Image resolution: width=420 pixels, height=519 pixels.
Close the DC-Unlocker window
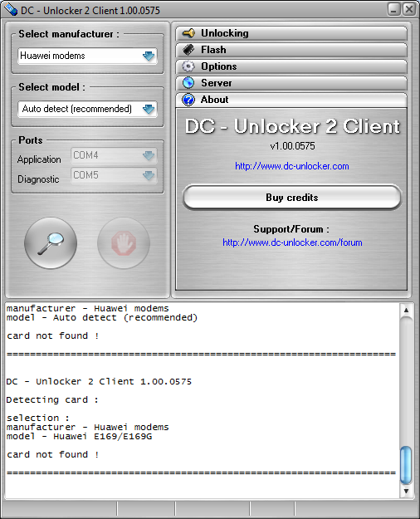(x=409, y=9)
